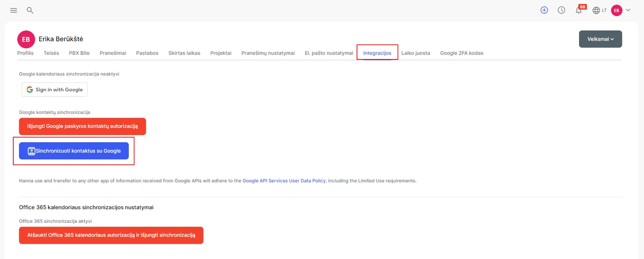Click 'Google kalendoriaus sinchronizacija neaktyvi' text

(x=69, y=74)
